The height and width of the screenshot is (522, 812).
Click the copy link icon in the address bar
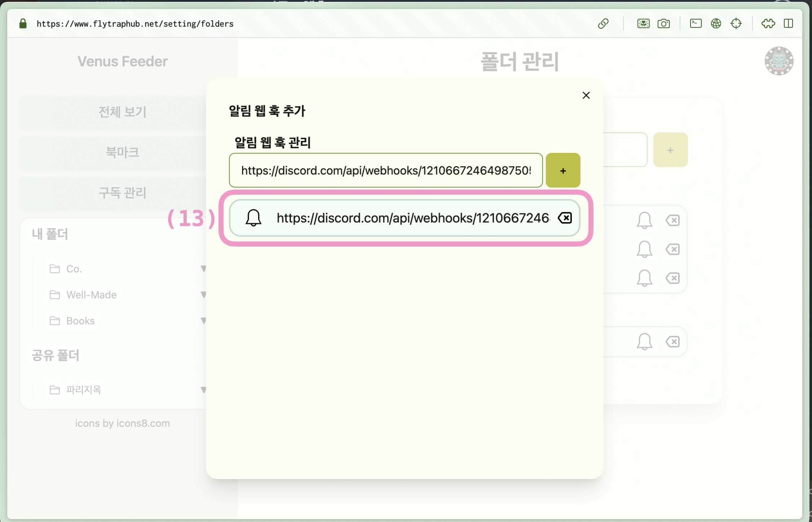[x=603, y=24]
